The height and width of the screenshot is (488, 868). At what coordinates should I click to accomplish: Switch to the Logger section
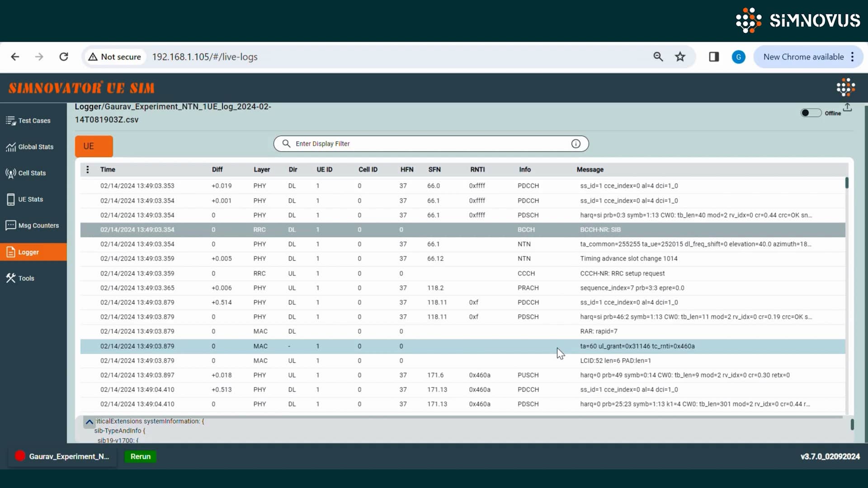pos(28,252)
